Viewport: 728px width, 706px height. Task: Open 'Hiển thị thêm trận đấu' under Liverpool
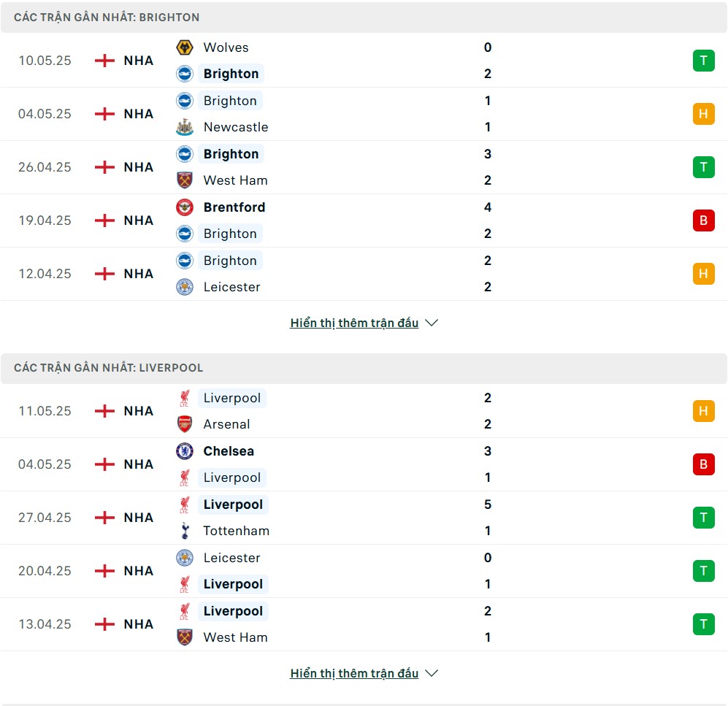click(354, 673)
